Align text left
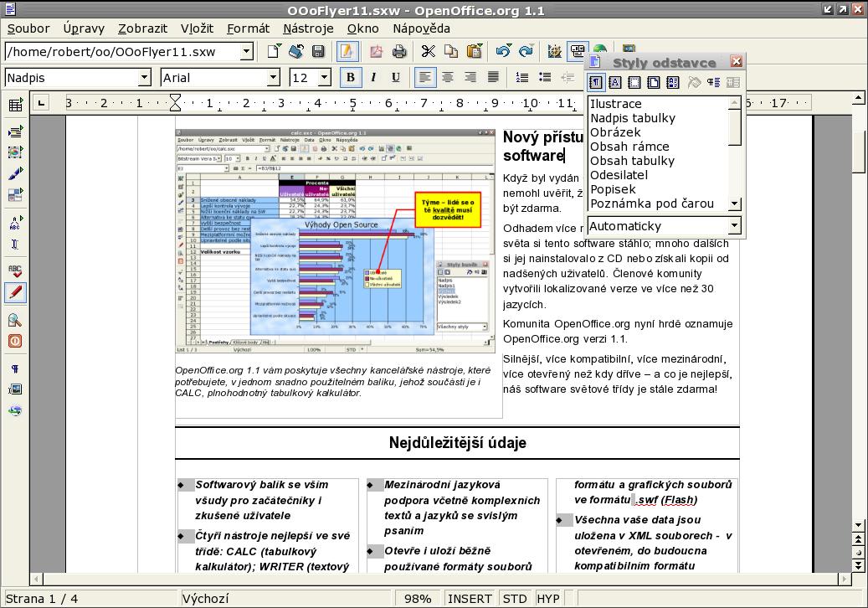 (x=424, y=78)
